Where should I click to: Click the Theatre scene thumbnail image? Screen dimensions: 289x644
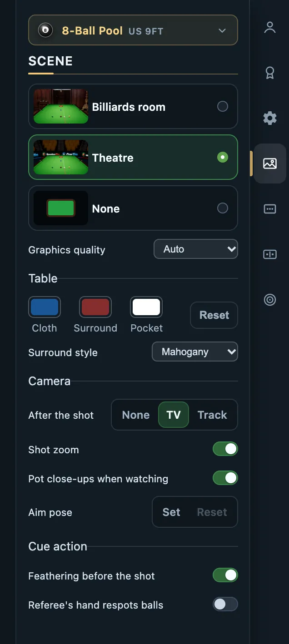pos(61,157)
